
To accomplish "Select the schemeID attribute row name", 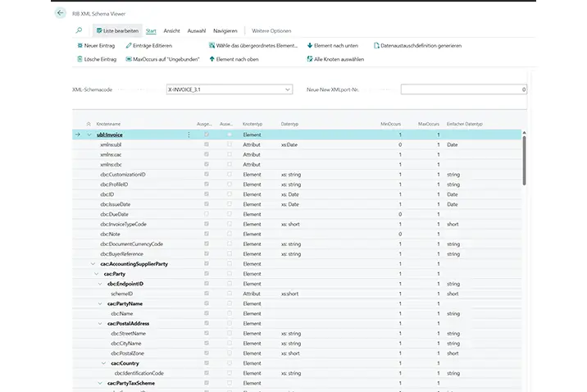I will [x=121, y=294].
